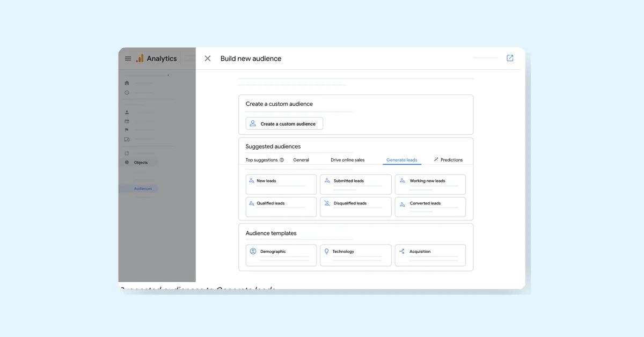The width and height of the screenshot is (644, 337).
Task: Select the Home icon in the sidebar
Action: pyautogui.click(x=126, y=83)
